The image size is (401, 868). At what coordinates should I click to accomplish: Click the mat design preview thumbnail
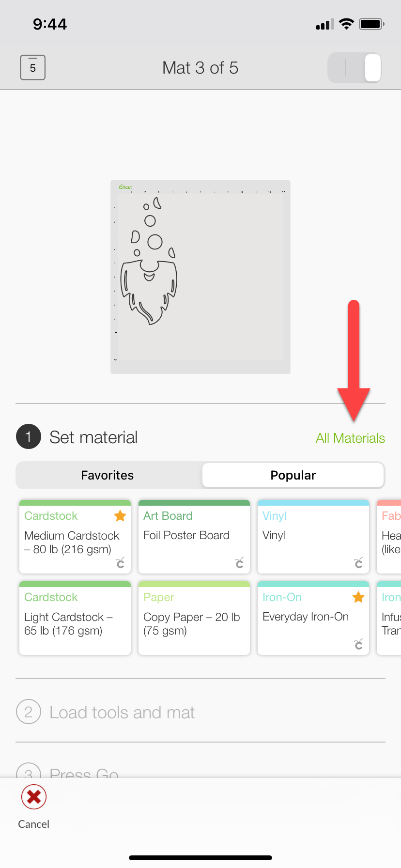point(200,277)
